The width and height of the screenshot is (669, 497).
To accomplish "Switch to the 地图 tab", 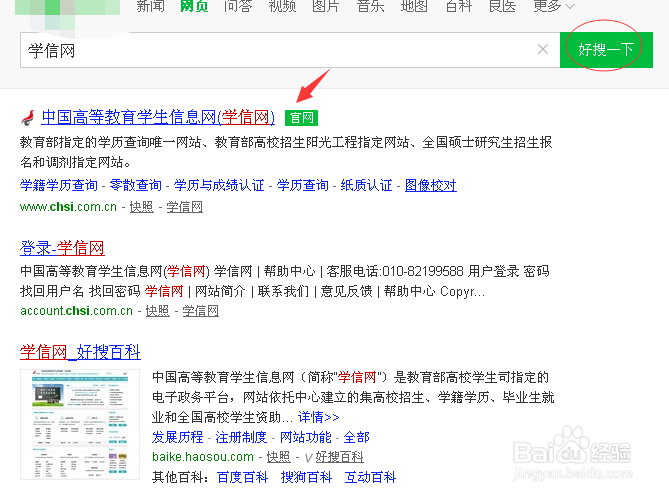I will [x=414, y=6].
